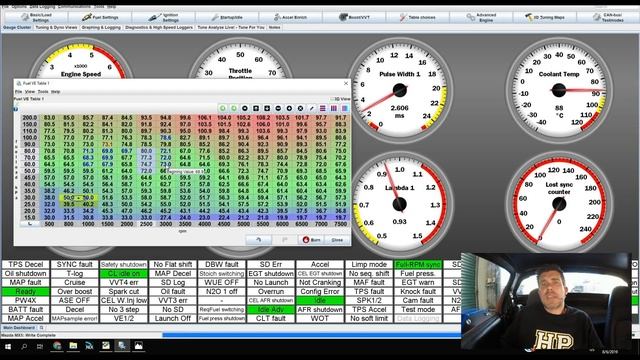640x360 pixels.
Task: Switch to the Tuning & Dyno Views tab
Action: point(56,27)
